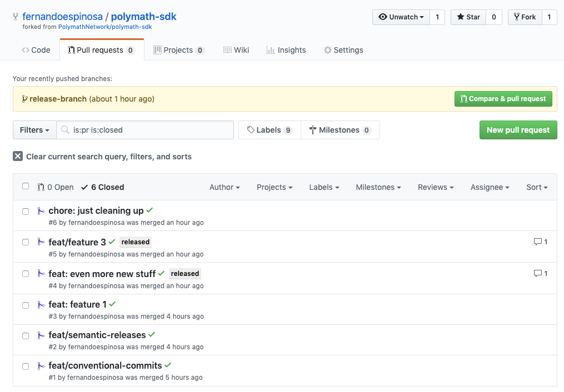Click the fork icon beside fernandoespinosa
The width and height of the screenshot is (564, 392).
[16, 17]
